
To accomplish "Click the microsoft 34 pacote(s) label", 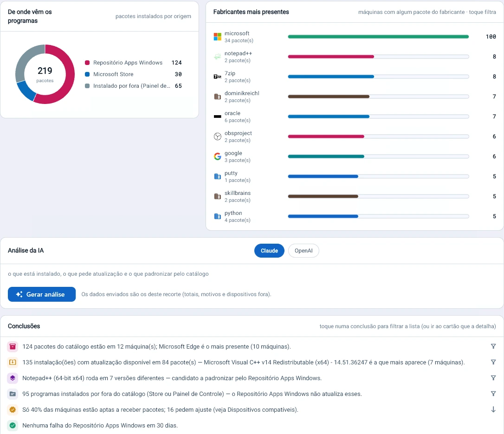I will tap(239, 40).
